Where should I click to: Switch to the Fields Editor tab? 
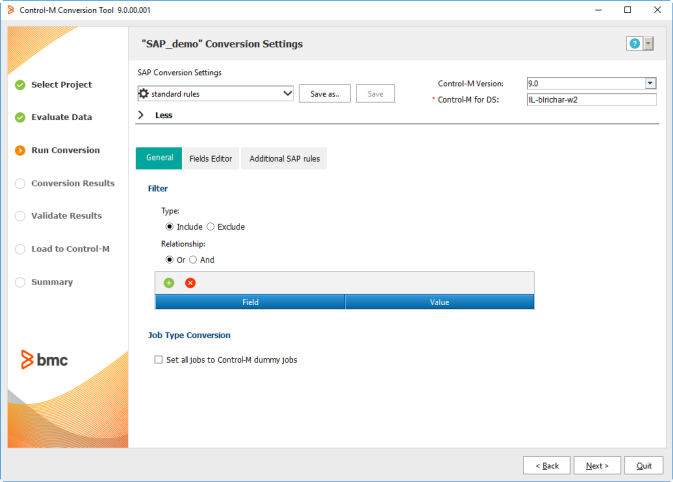211,158
